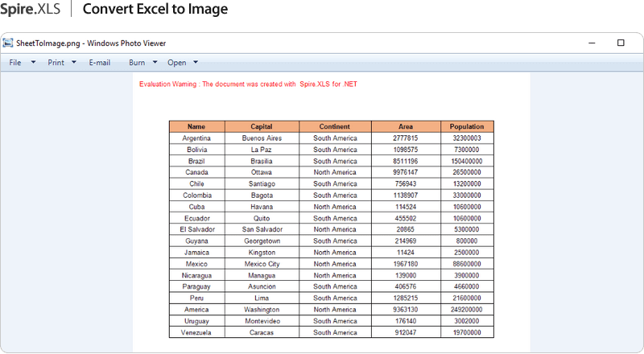Expand the Open dropdown arrow

click(x=196, y=62)
